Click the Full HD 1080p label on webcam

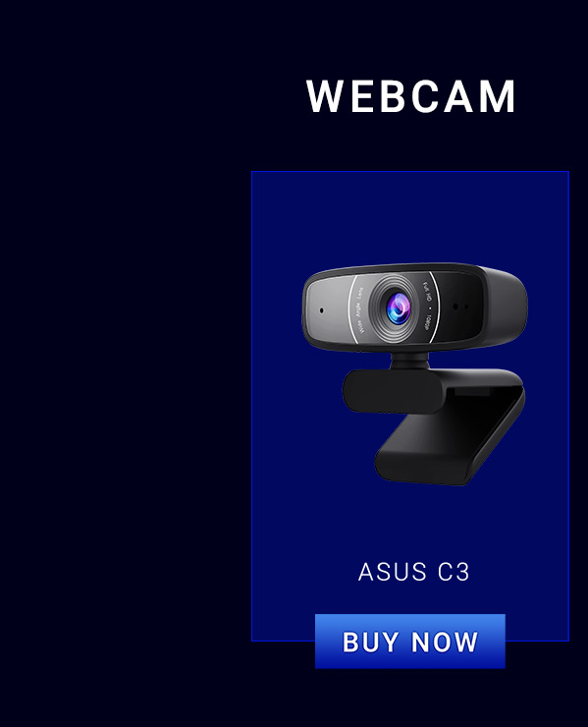pyautogui.click(x=428, y=306)
